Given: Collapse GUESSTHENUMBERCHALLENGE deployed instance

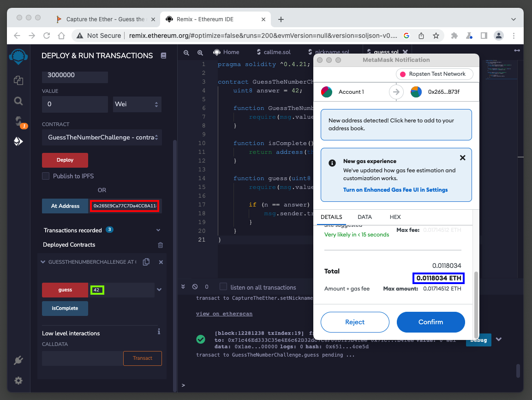Looking at the screenshot, I should [43, 262].
